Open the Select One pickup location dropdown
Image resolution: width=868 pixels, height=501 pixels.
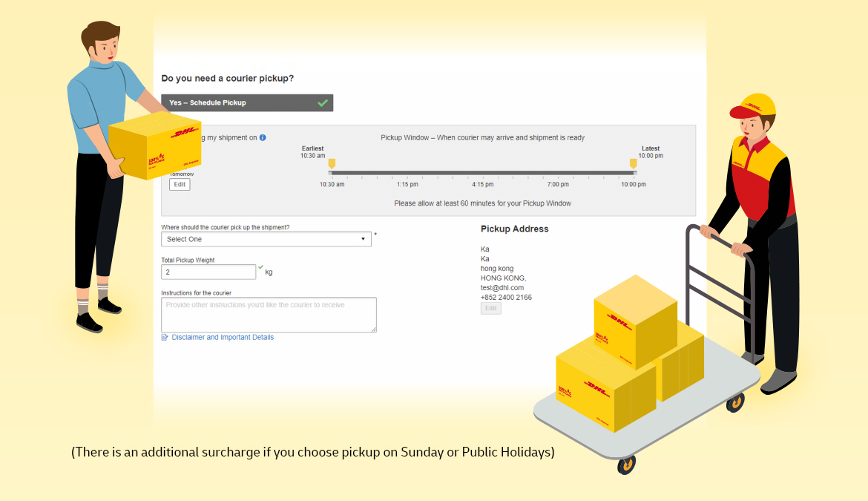pyautogui.click(x=266, y=239)
